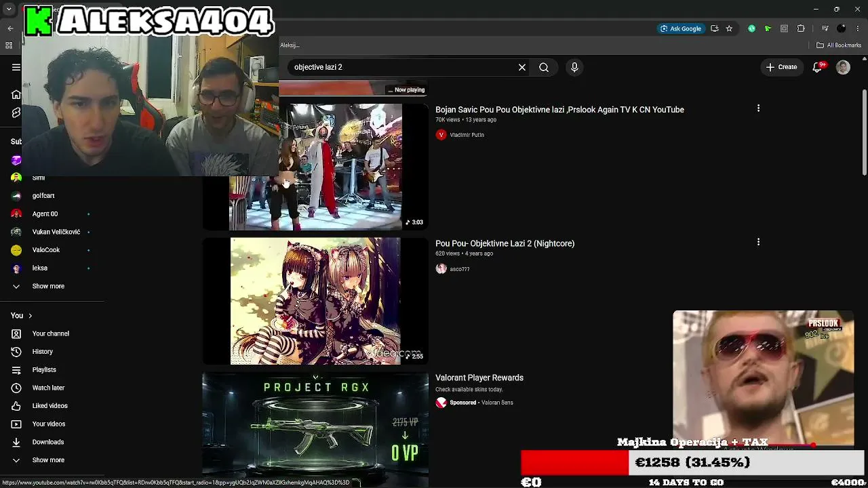Bookmark this page with the star icon
The height and width of the screenshot is (488, 868).
[729, 28]
